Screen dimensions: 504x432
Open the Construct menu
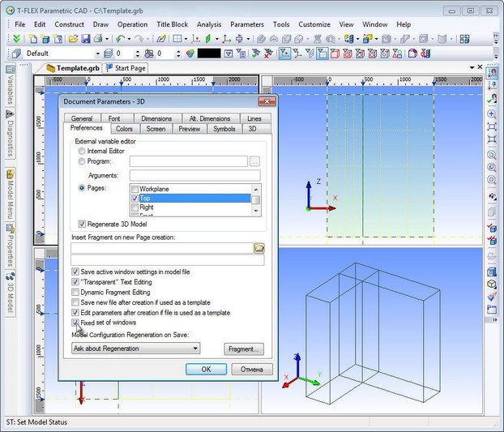pos(69,24)
